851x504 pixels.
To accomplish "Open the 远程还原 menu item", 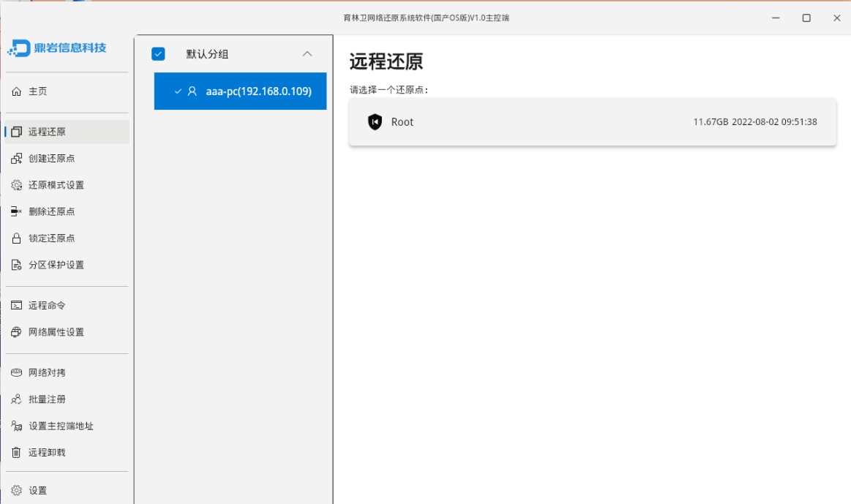I will pos(47,132).
